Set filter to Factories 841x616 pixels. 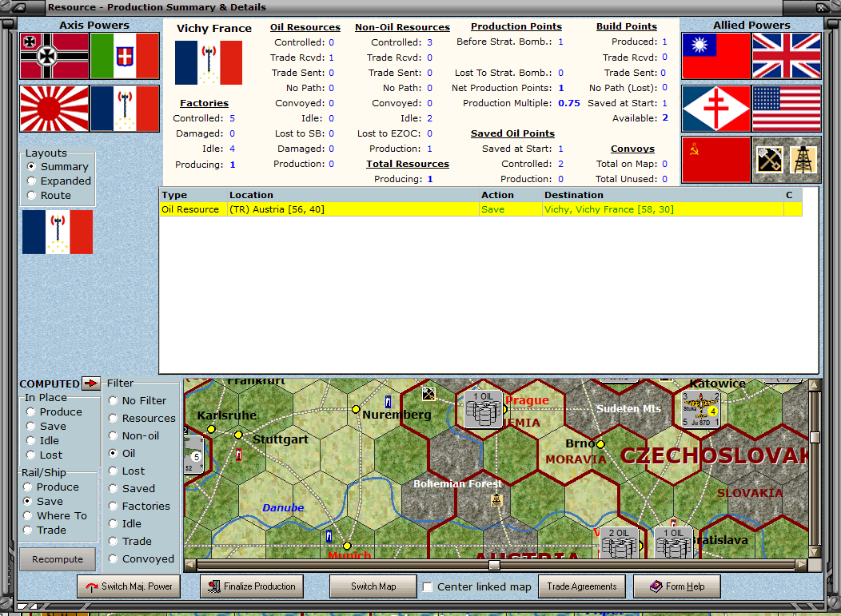(x=114, y=506)
